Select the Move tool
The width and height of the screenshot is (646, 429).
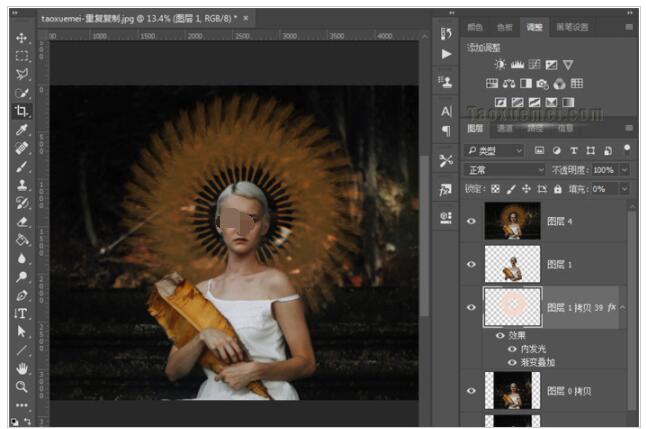pyautogui.click(x=21, y=38)
